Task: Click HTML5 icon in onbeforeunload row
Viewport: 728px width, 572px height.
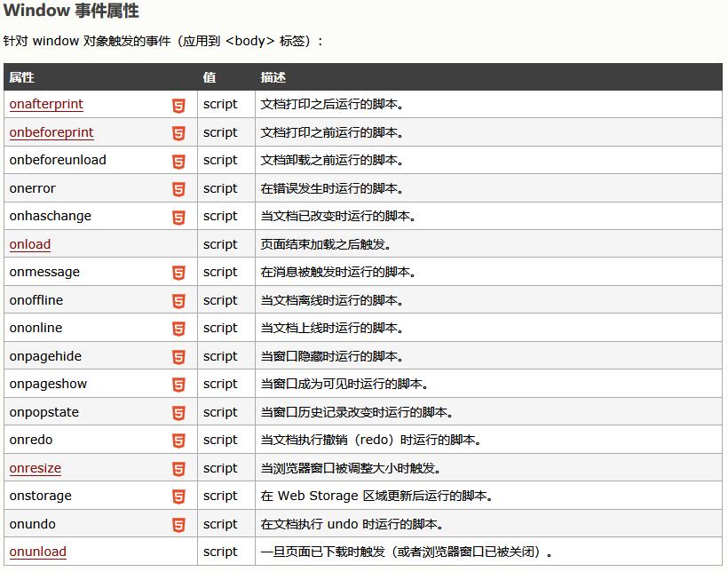Action: (x=178, y=162)
